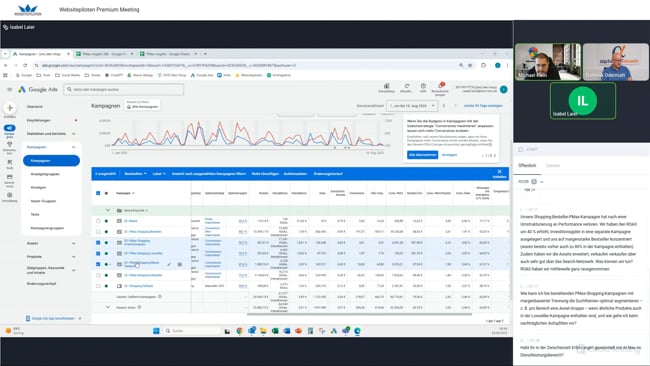The width and height of the screenshot is (650, 366).
Task: Uncheck the PMax Shopping Investitionsgüter row checkbox
Action: tap(98, 242)
